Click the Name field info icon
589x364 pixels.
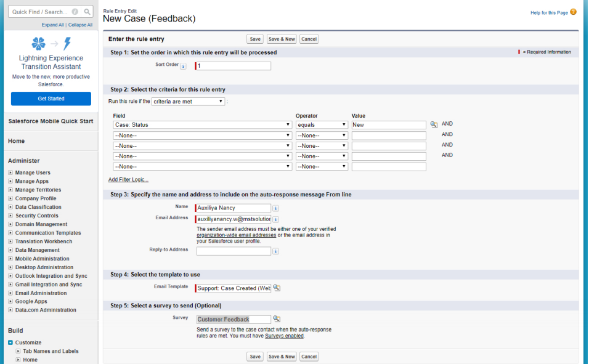275,208
